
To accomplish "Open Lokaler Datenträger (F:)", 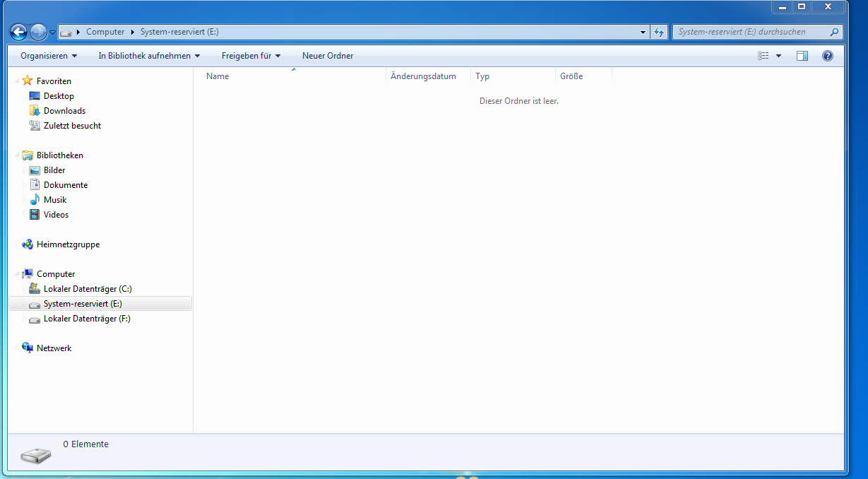I will [87, 319].
